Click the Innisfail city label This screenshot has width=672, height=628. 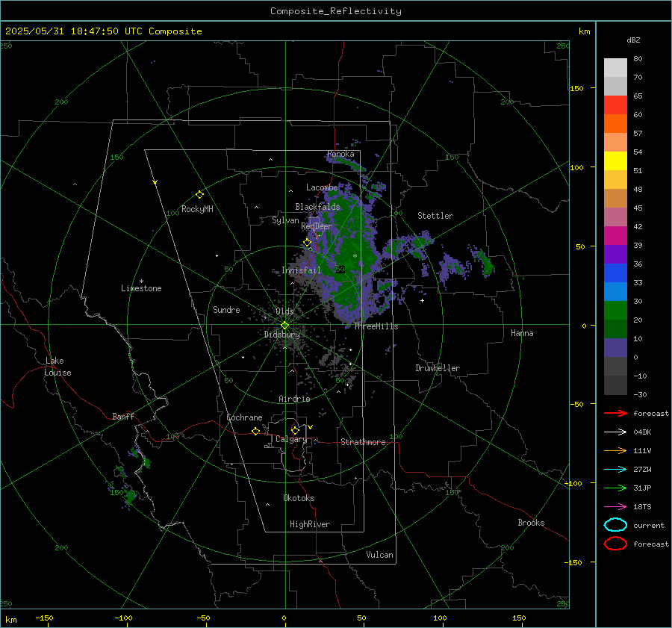click(x=301, y=270)
